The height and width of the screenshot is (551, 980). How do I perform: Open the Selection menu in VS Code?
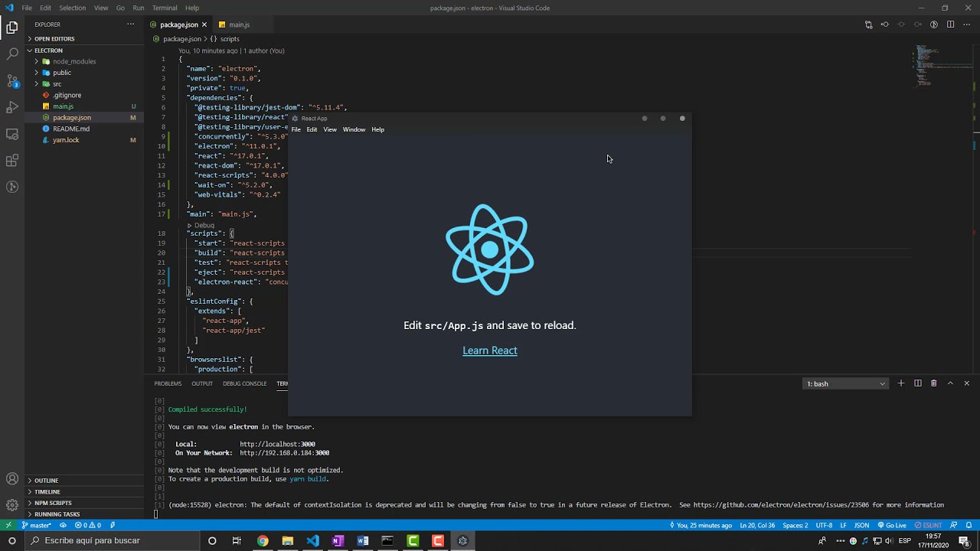tap(73, 8)
